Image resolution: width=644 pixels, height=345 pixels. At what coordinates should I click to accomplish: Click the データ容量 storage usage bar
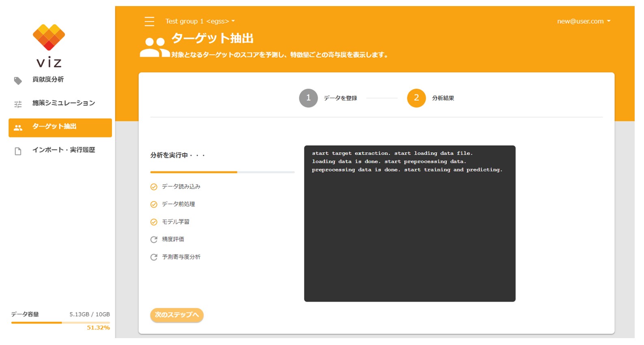pyautogui.click(x=60, y=323)
